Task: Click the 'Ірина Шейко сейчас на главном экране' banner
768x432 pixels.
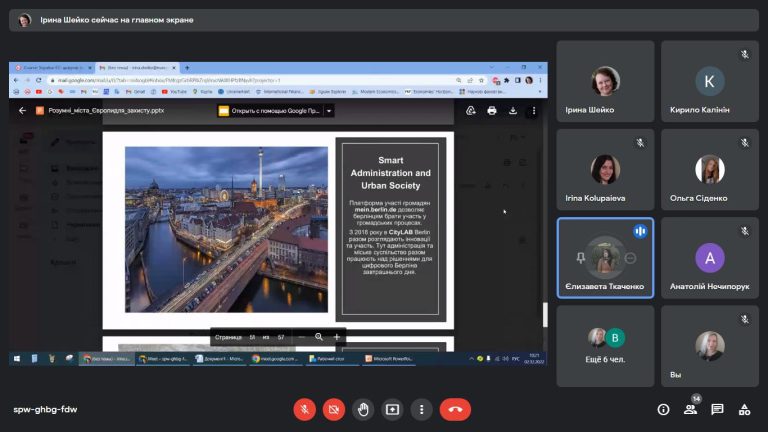Action: point(384,20)
